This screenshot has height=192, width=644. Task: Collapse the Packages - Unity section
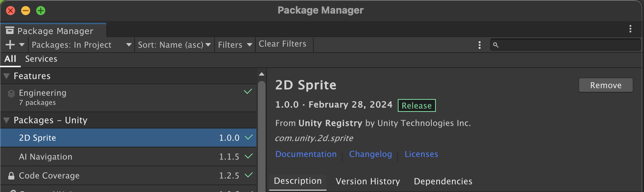point(6,120)
